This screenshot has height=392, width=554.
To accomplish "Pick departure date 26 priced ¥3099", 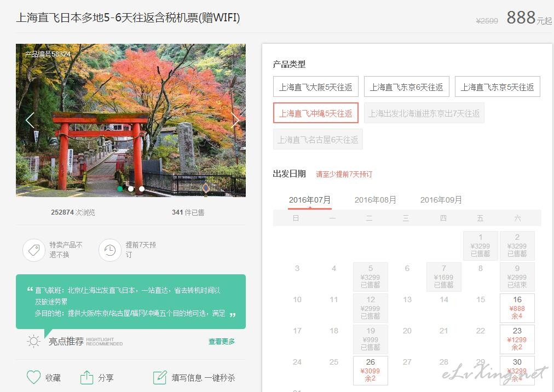I will tap(370, 371).
